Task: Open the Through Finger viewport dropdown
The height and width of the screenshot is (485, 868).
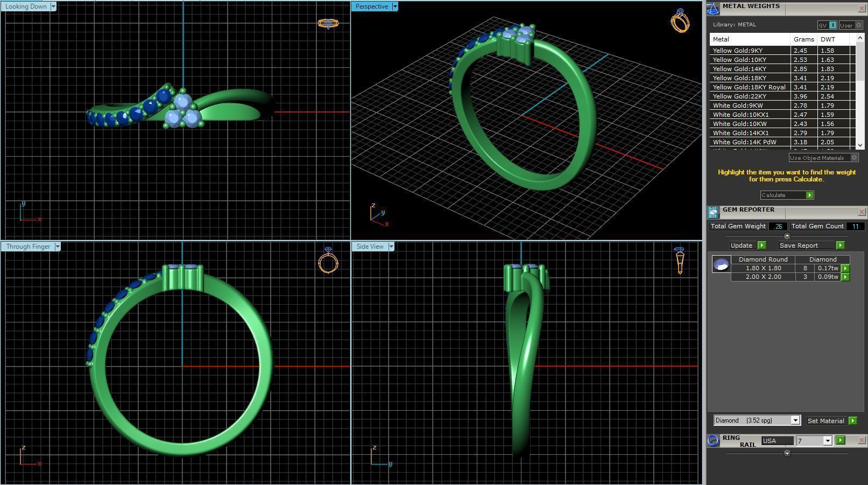Action: 58,247
